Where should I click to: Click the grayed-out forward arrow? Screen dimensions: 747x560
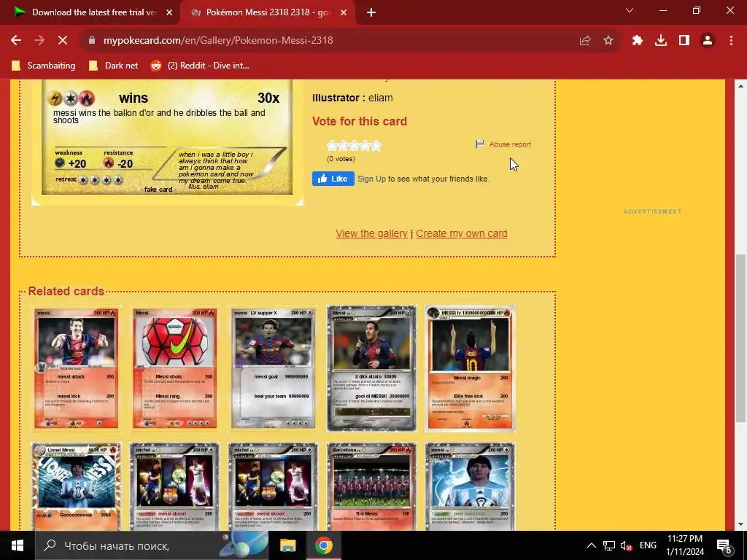[x=39, y=41]
